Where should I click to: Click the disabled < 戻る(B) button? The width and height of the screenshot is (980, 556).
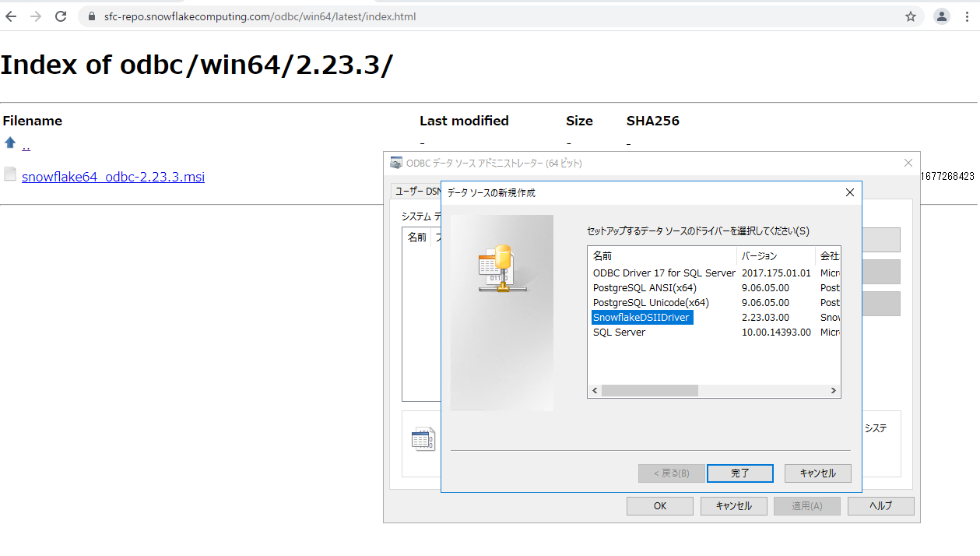(672, 473)
